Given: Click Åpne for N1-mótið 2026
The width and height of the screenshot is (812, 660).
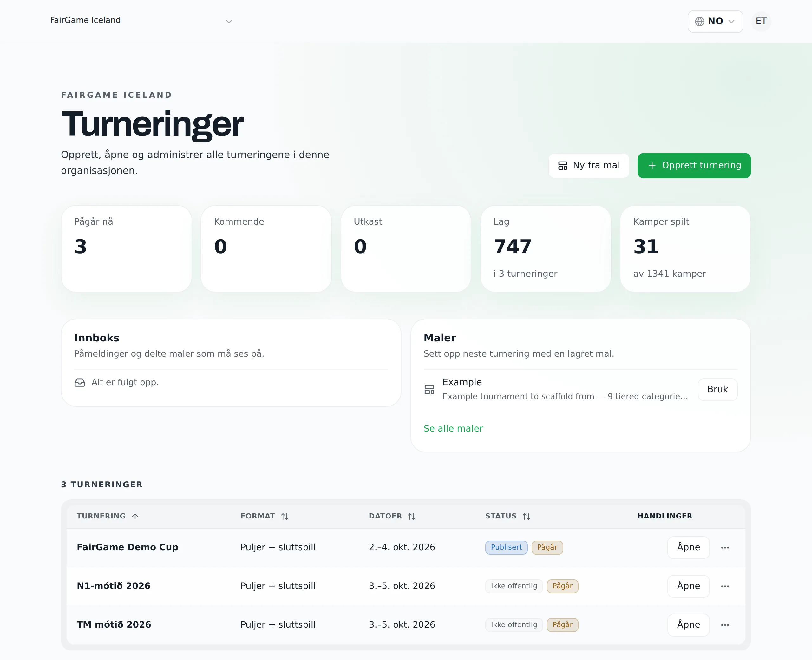Looking at the screenshot, I should click(x=688, y=586).
